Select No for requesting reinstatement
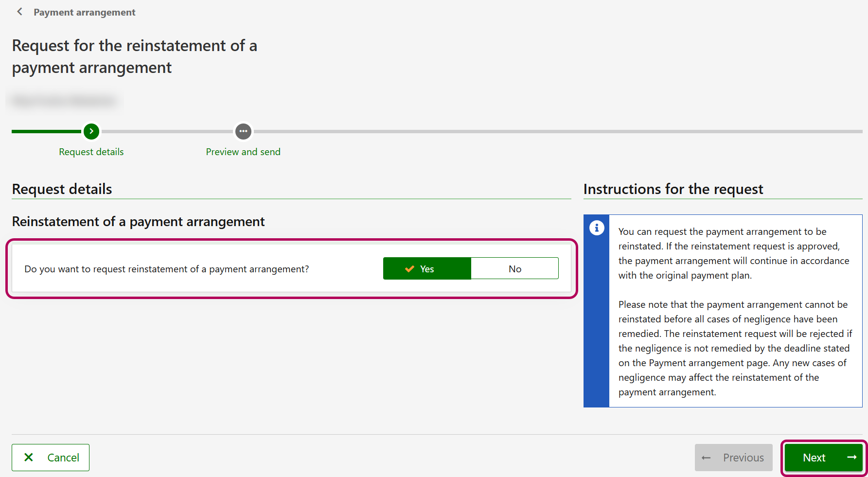 [514, 269]
